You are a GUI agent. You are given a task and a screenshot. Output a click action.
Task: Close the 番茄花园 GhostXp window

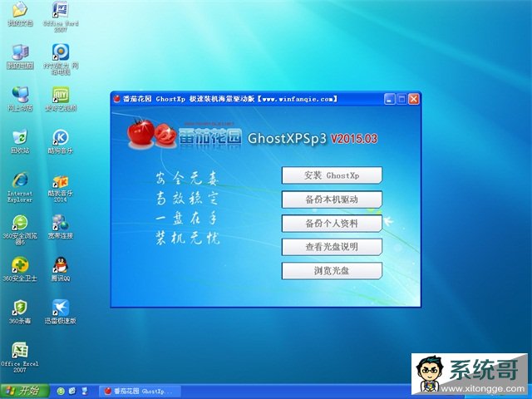[414, 99]
